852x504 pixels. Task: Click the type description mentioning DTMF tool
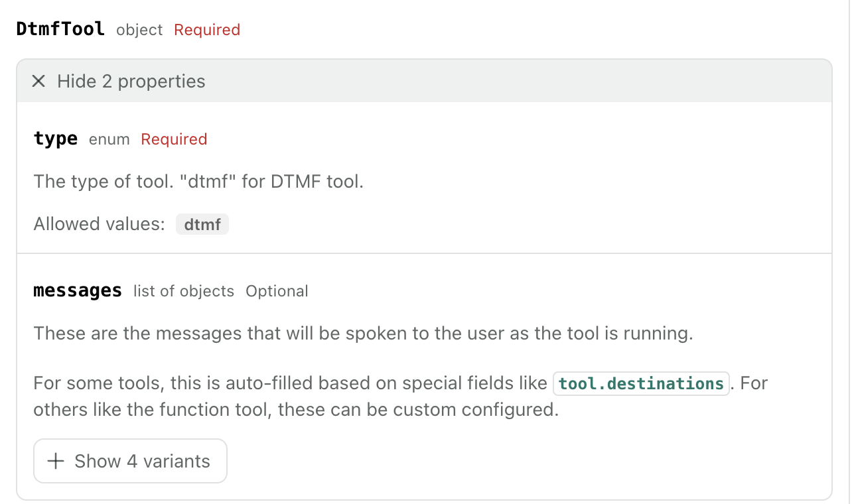tap(198, 182)
